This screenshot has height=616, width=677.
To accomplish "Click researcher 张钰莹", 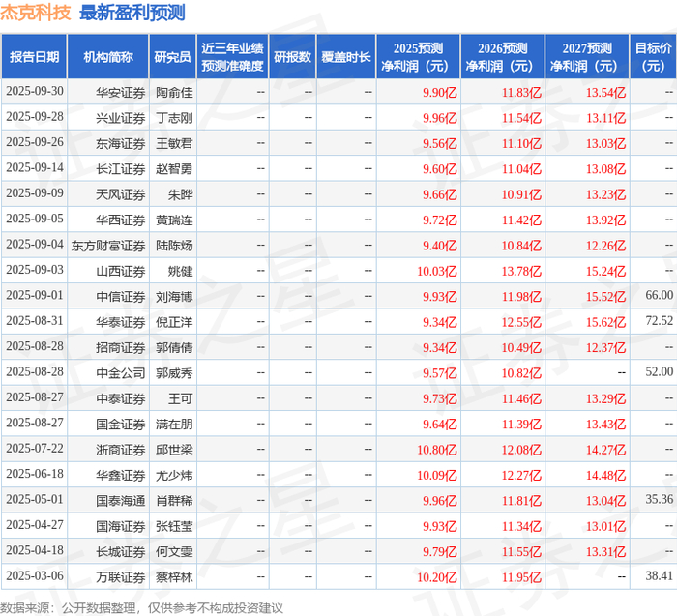I will (x=174, y=526).
